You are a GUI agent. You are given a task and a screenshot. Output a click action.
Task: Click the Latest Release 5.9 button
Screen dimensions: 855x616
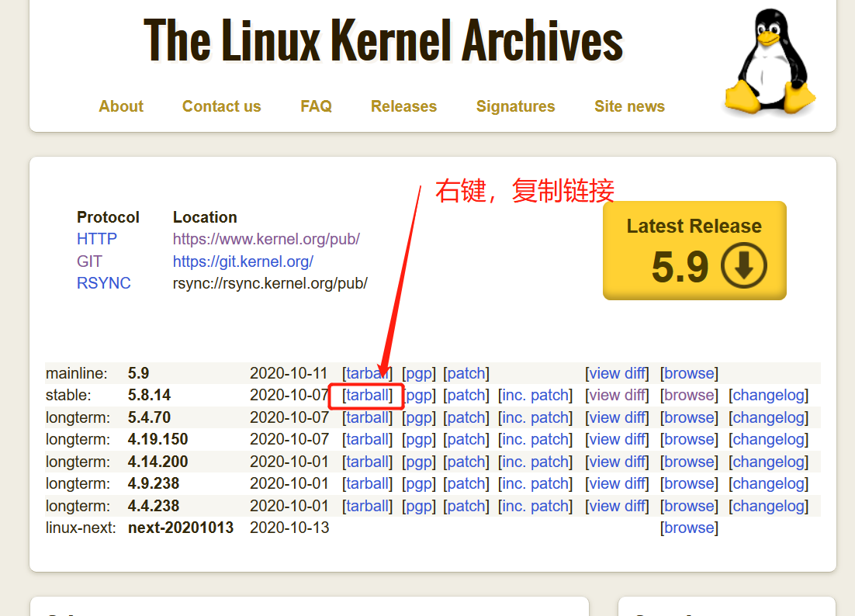[x=694, y=251]
